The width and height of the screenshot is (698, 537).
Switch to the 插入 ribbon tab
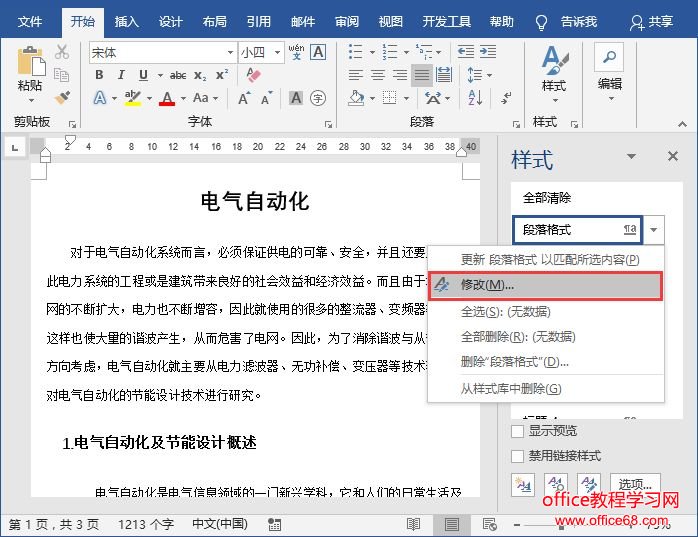[127, 21]
